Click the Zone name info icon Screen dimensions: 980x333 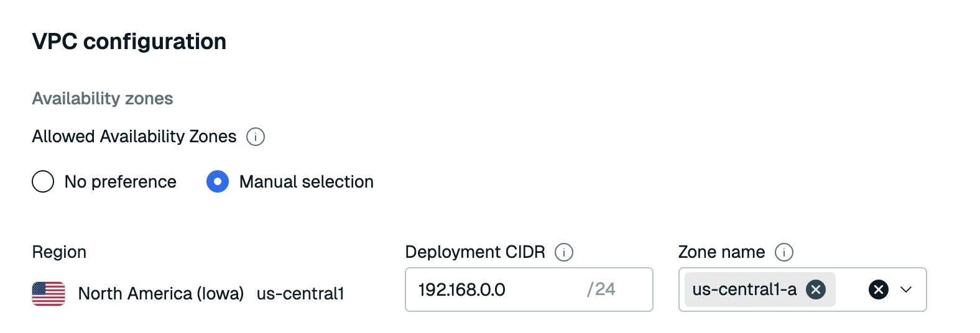click(x=784, y=252)
